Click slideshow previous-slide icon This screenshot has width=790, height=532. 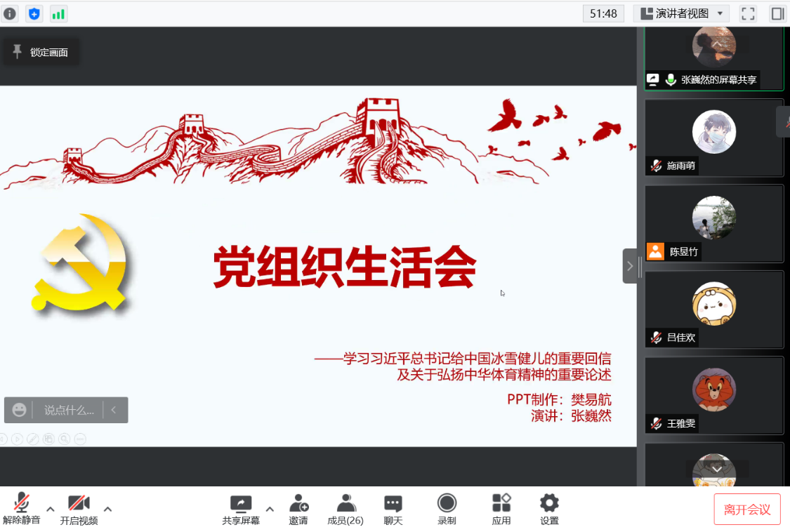tap(3, 439)
